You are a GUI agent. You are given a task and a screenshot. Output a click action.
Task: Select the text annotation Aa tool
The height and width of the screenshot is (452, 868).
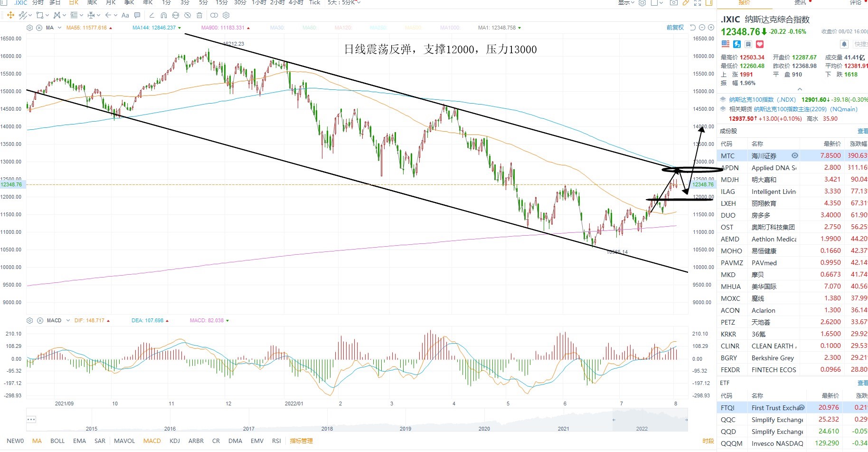tap(125, 15)
